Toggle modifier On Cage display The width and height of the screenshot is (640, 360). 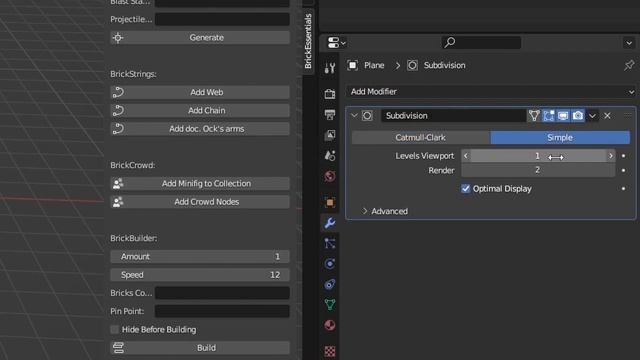click(534, 116)
